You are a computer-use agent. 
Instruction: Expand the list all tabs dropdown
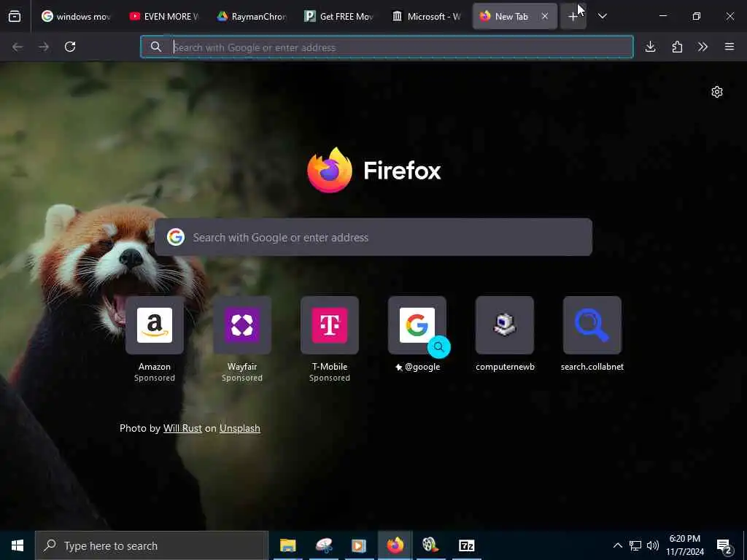[x=602, y=16]
